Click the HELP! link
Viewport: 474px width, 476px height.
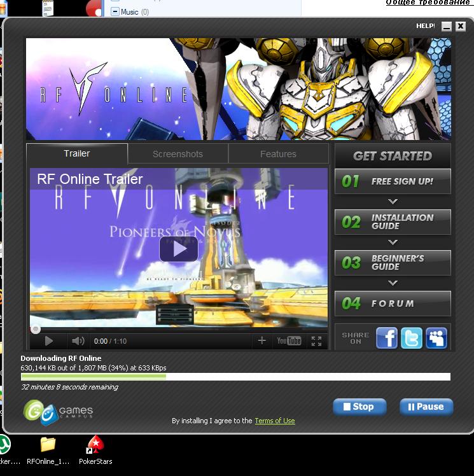pos(426,26)
